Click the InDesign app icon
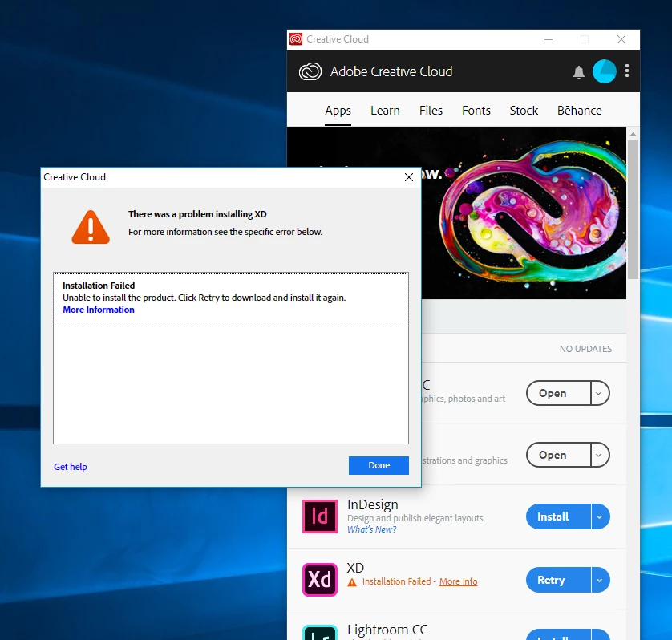 320,516
